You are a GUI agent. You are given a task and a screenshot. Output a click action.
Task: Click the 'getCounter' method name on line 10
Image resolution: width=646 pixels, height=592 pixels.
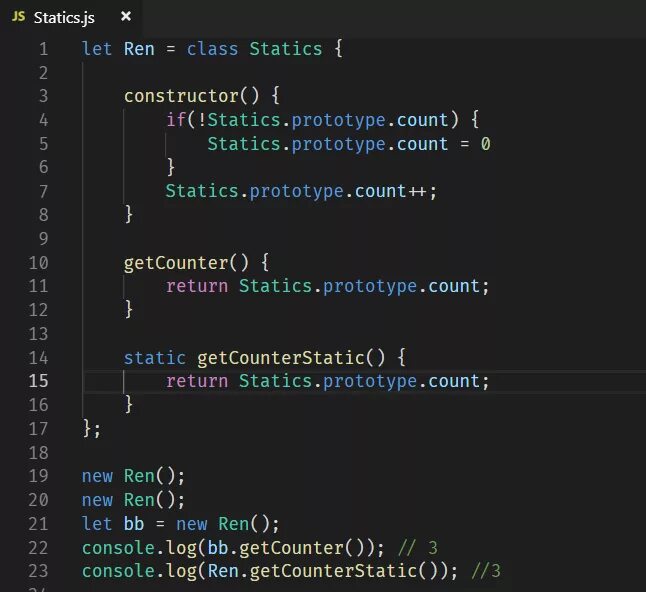176,263
